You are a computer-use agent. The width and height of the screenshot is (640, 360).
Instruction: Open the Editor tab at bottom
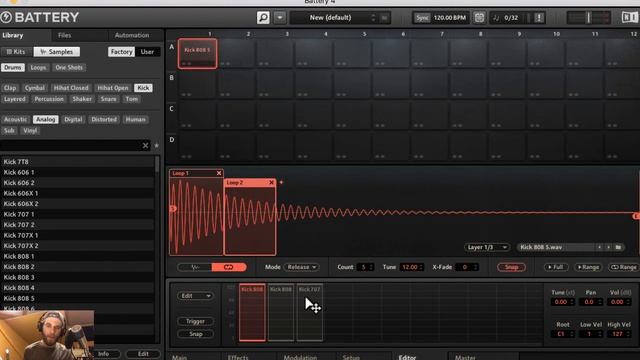point(407,357)
